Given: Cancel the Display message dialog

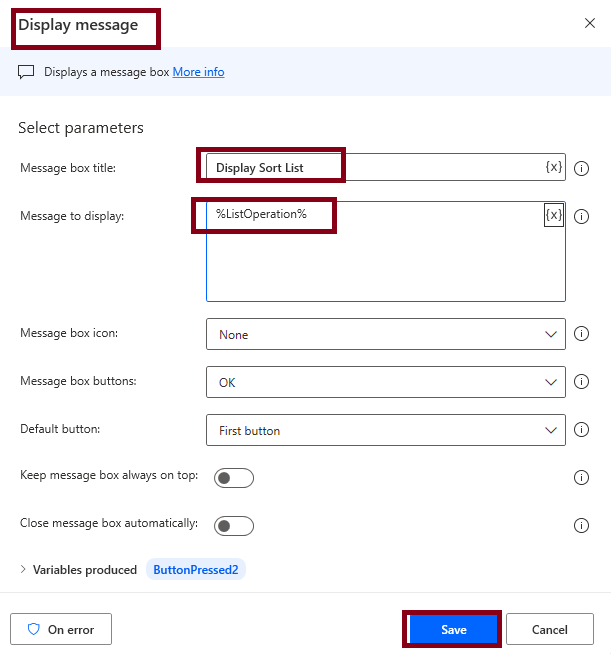Looking at the screenshot, I should pyautogui.click(x=549, y=629).
